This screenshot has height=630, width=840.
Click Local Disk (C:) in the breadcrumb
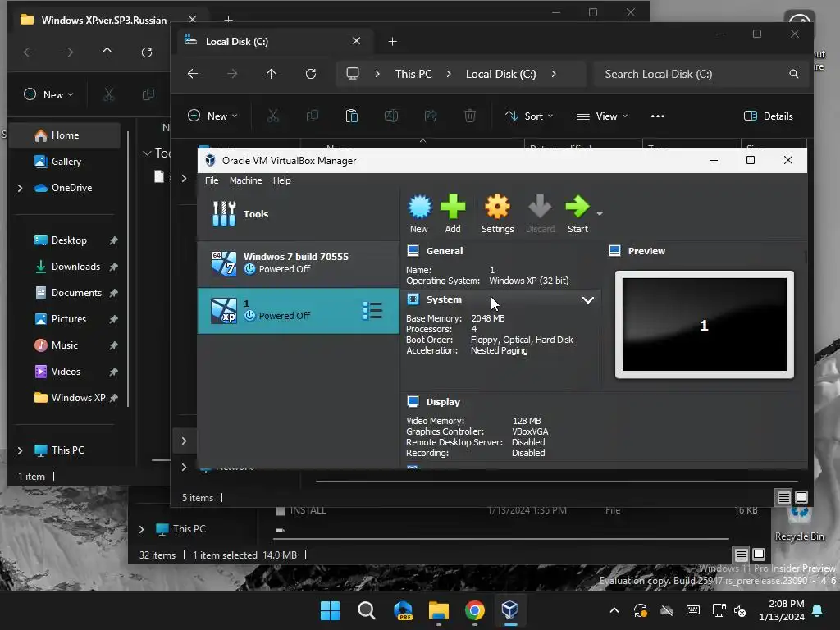pos(501,74)
